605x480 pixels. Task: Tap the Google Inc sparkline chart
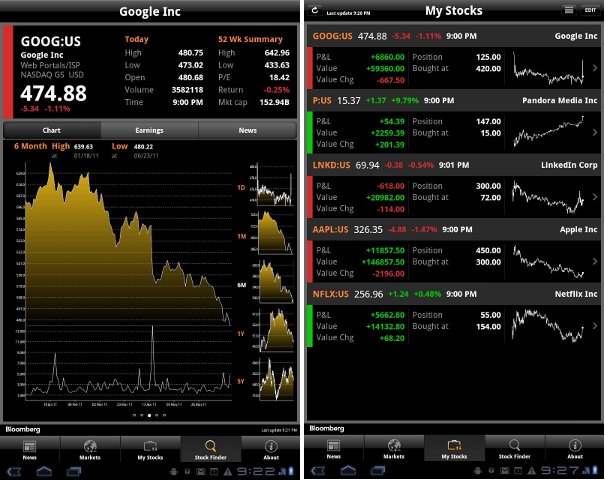point(549,69)
